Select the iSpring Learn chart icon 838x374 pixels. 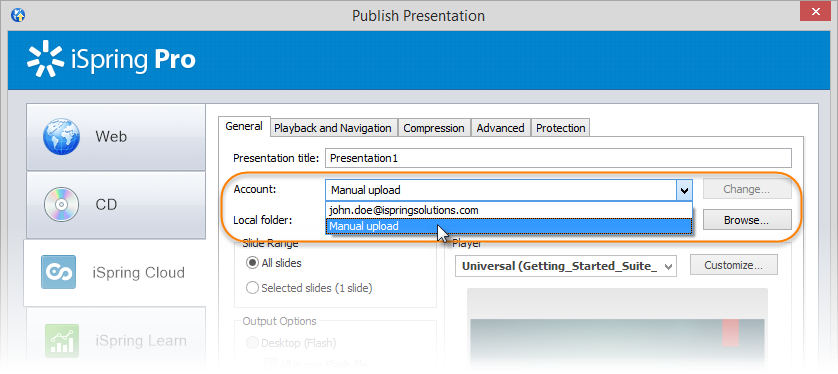point(61,340)
